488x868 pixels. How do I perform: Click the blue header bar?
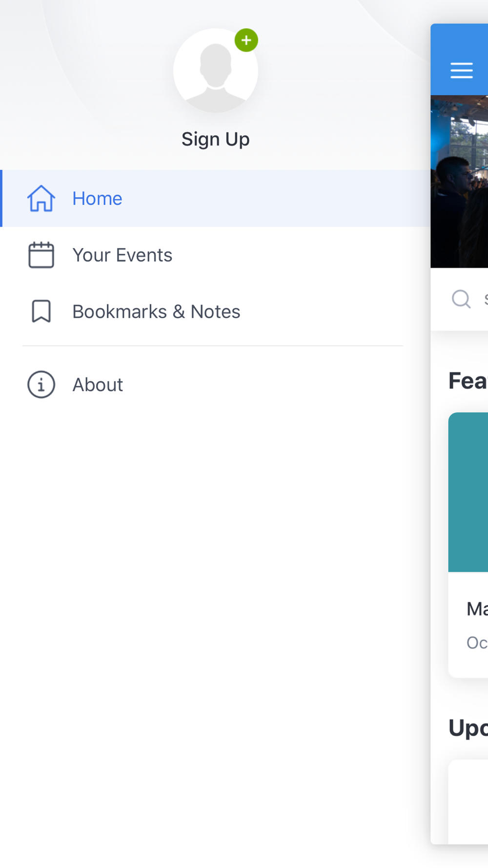[459, 59]
